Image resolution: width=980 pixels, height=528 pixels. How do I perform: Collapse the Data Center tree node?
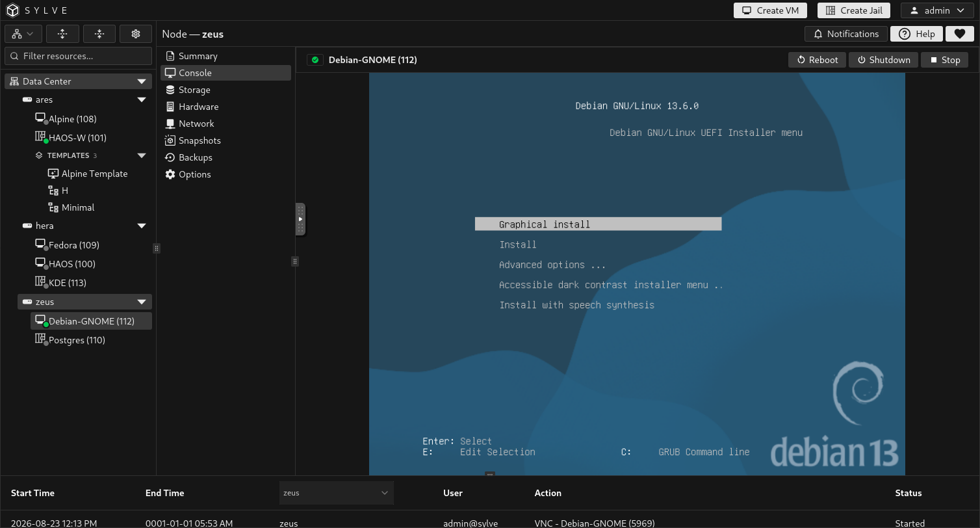(142, 81)
